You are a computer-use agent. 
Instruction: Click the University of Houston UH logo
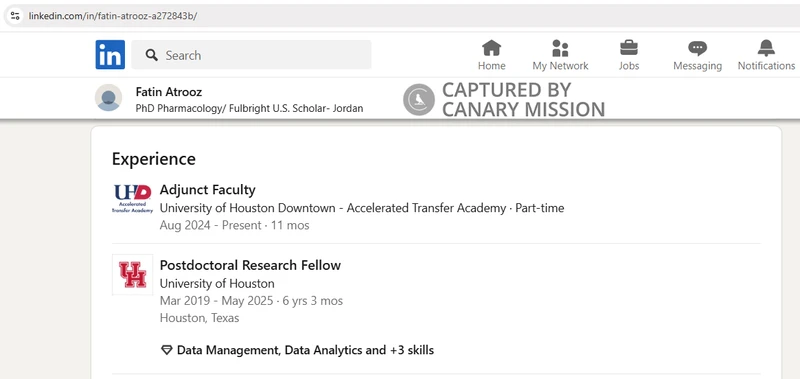click(x=133, y=274)
